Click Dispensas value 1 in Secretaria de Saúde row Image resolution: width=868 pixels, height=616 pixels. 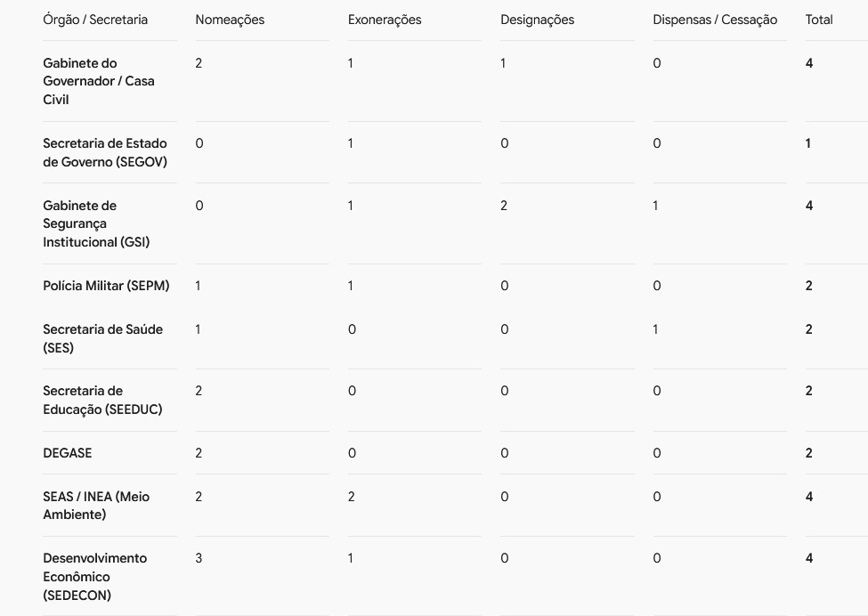tap(655, 330)
